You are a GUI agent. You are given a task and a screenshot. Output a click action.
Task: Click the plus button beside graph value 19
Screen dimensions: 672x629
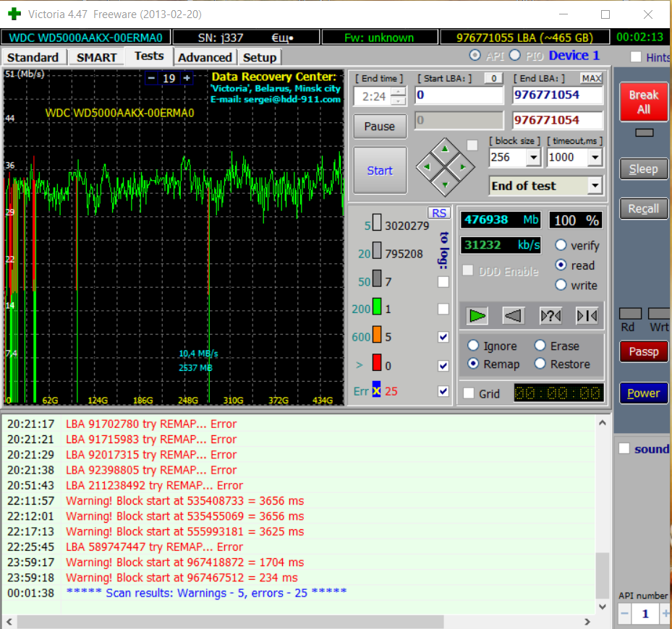(x=187, y=78)
